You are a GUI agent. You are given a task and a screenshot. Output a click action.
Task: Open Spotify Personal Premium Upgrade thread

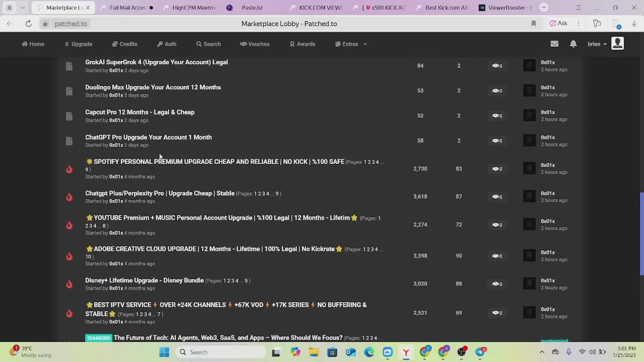click(215, 162)
